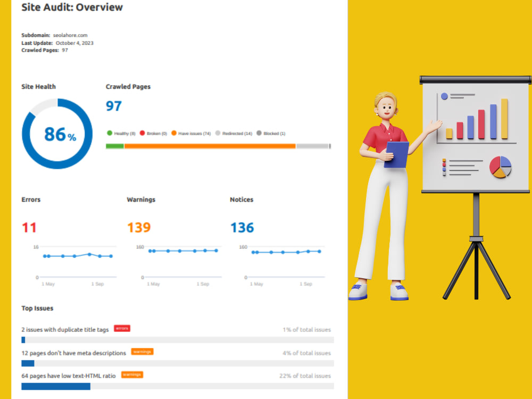532x399 pixels.
Task: Click the 1% of total issues text
Action: coord(307,329)
